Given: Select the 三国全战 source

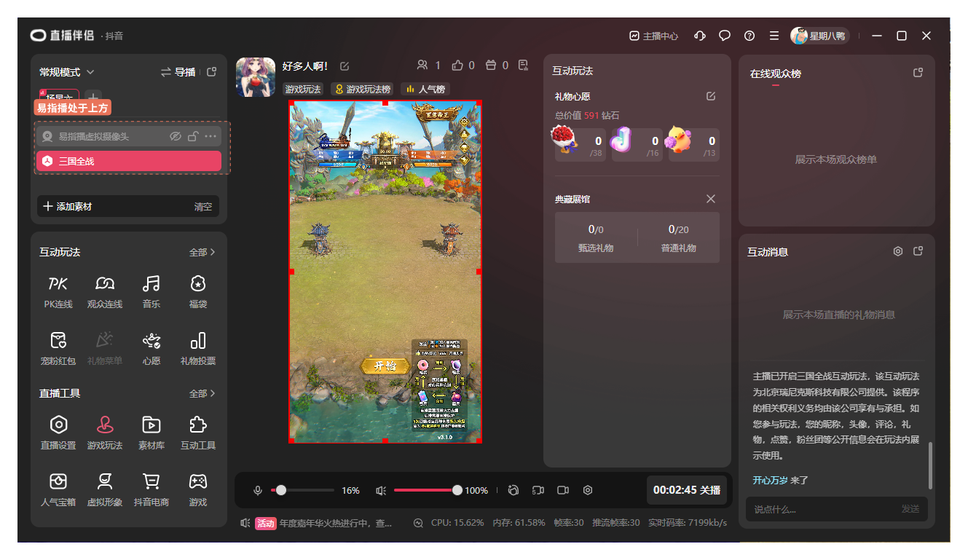Looking at the screenshot, I should 129,161.
